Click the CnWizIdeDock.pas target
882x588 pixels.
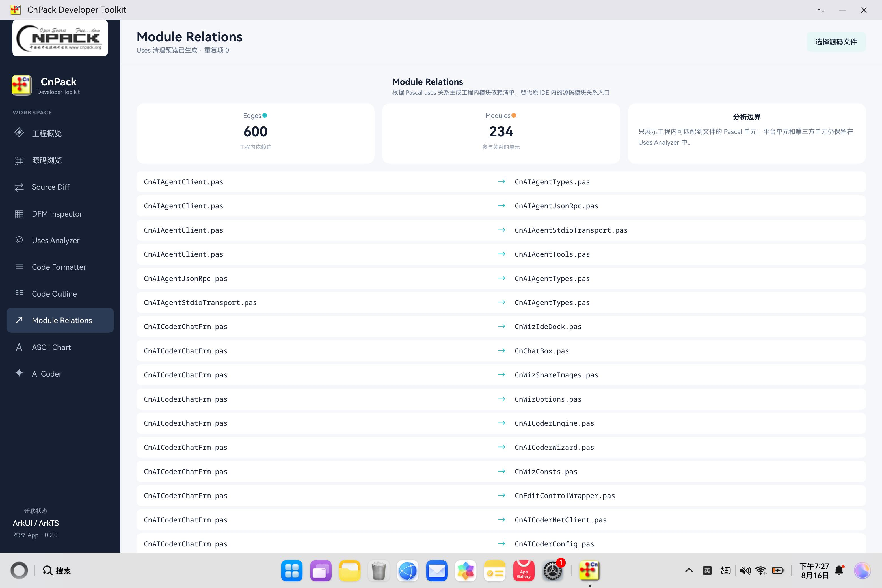tap(548, 327)
